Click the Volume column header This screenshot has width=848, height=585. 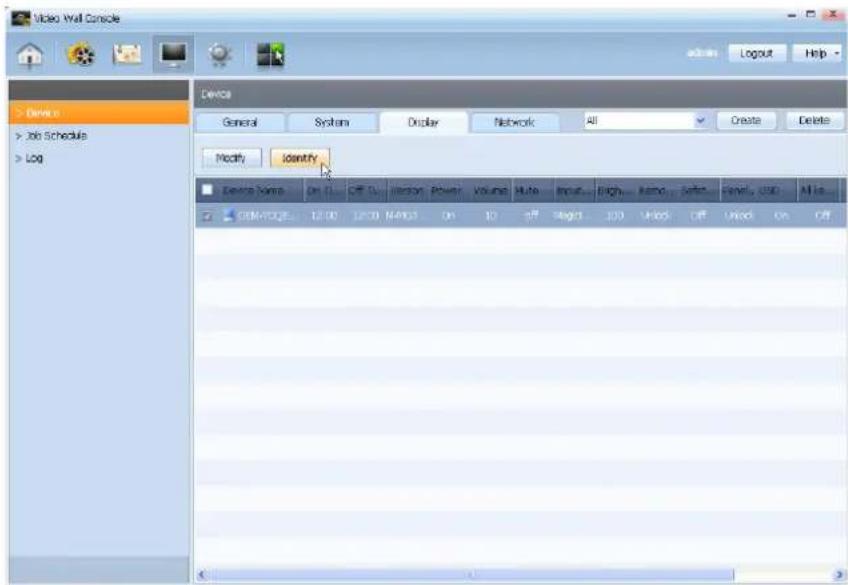[490, 190]
